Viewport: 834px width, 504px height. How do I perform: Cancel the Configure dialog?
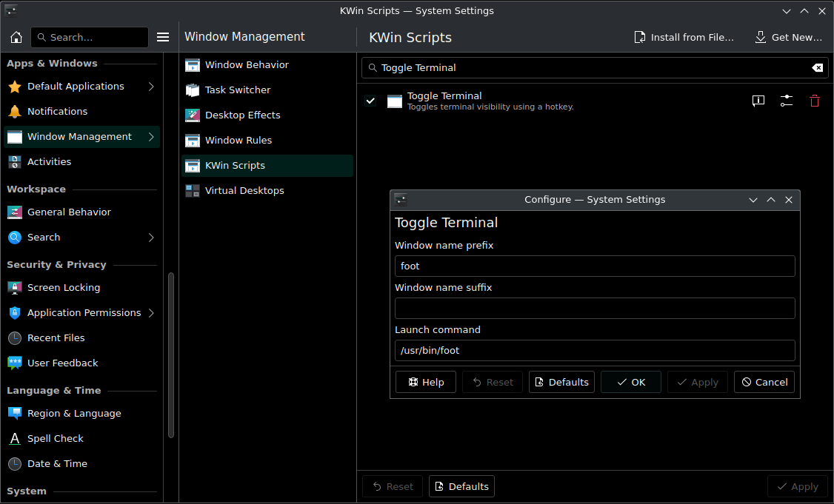[x=764, y=382]
